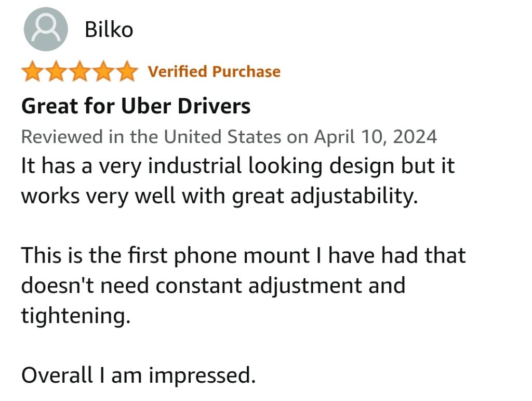Click the Verified Purchase label
Screen dimensions: 532x401
click(x=214, y=72)
